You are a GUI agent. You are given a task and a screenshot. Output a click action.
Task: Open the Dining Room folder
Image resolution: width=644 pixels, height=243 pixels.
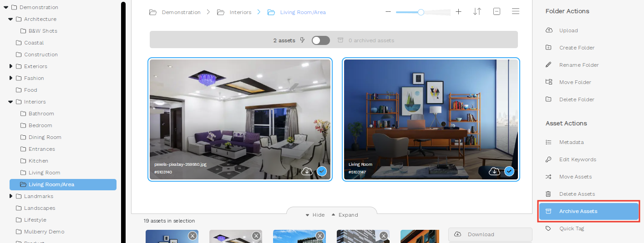click(45, 137)
